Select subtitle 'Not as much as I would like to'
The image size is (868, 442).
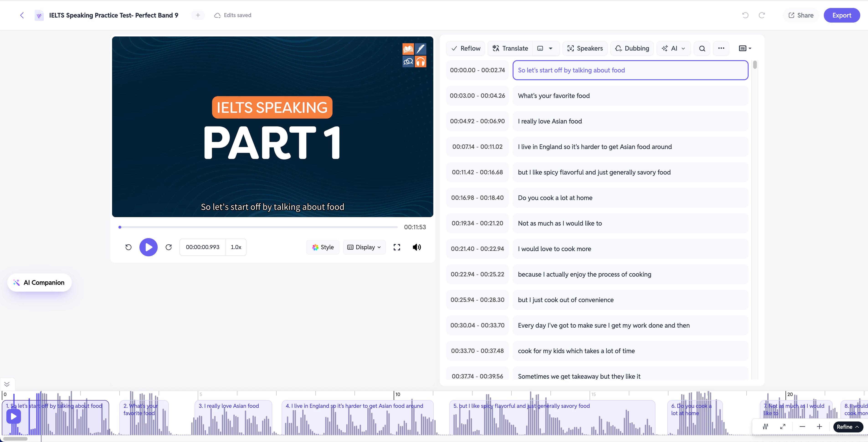pyautogui.click(x=630, y=223)
